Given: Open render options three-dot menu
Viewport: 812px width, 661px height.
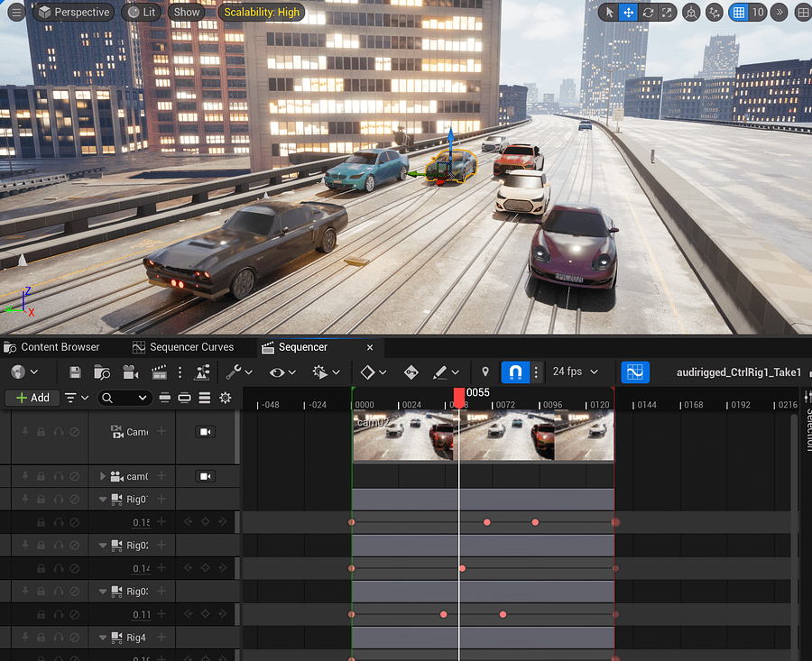Looking at the screenshot, I should (x=180, y=372).
